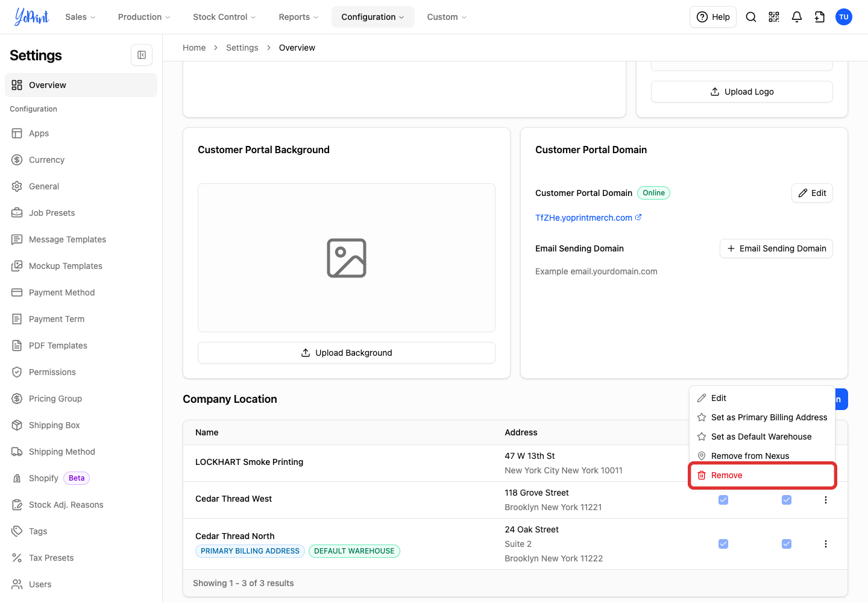Viewport: 868px width, 603px height.
Task: Edit the Customer Portal Domain
Action: [x=812, y=193]
